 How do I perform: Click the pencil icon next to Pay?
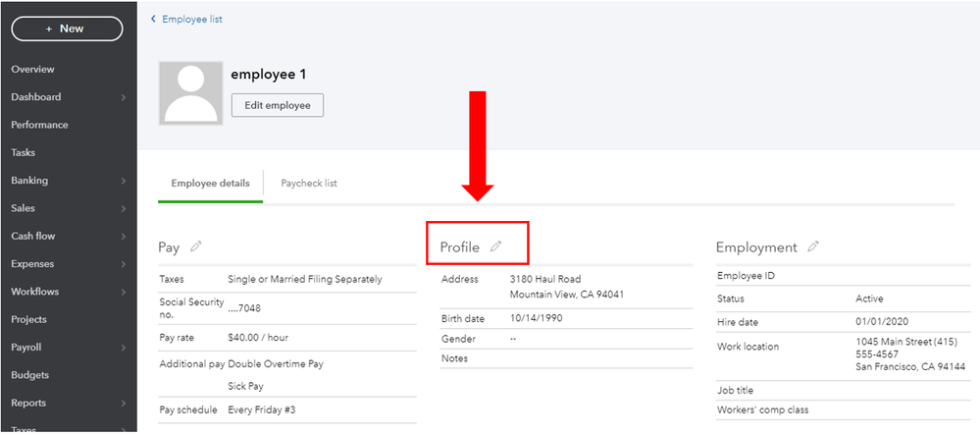coord(196,246)
